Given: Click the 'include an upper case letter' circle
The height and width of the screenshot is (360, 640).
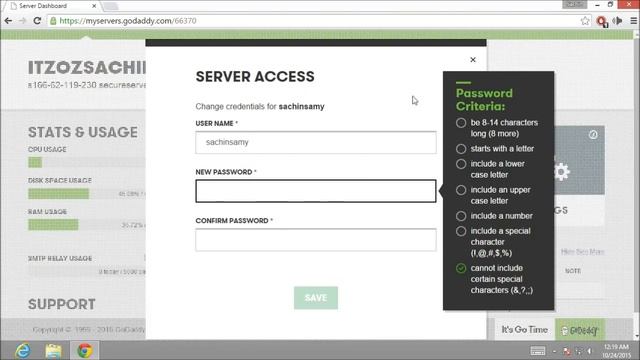Looking at the screenshot, I should (x=461, y=190).
